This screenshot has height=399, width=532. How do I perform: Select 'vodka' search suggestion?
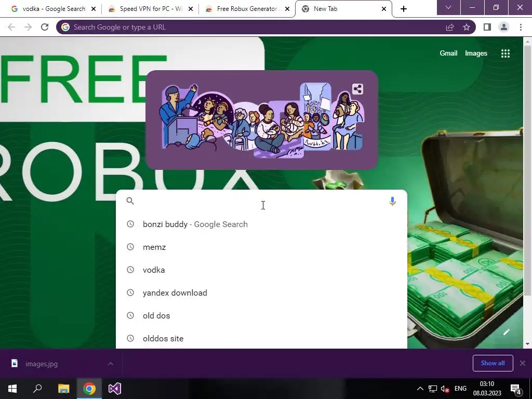[261, 270]
